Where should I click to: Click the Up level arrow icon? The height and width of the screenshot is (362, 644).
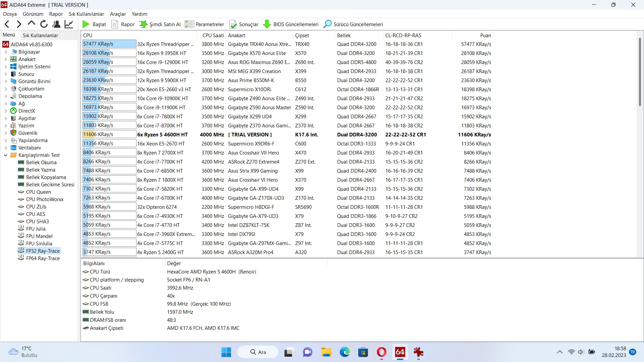pos(32,24)
